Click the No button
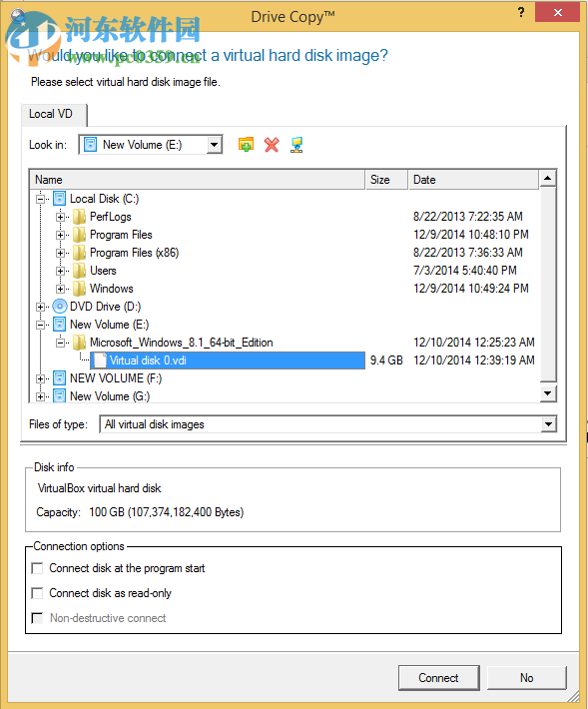588x709 pixels. coord(526,677)
